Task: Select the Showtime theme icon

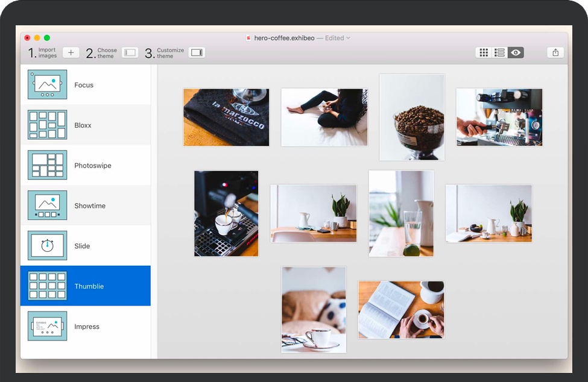Action: click(47, 205)
